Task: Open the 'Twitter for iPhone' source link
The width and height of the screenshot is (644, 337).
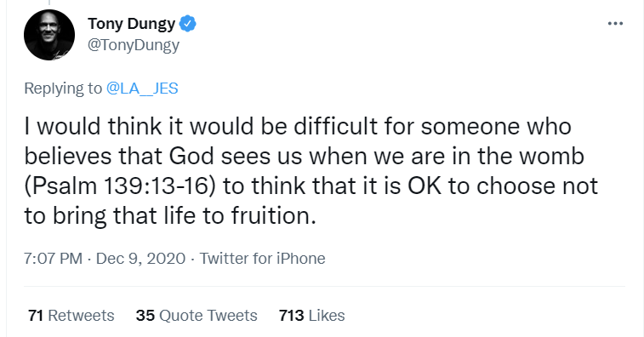Action: click(x=262, y=259)
